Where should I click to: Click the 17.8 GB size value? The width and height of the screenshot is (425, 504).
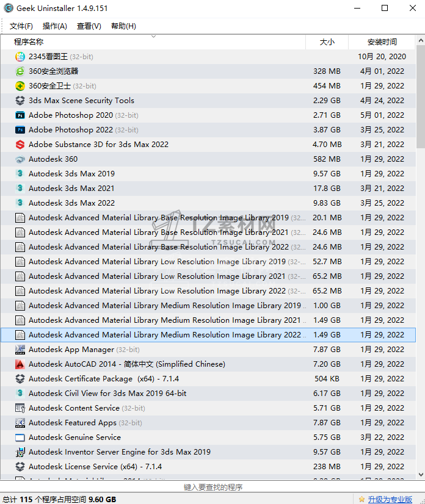(327, 189)
